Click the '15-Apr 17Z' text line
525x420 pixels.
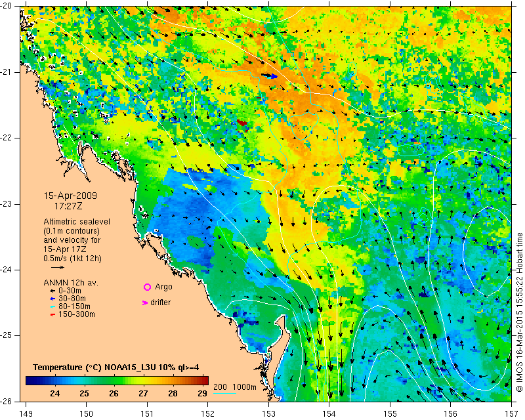click(x=65, y=249)
